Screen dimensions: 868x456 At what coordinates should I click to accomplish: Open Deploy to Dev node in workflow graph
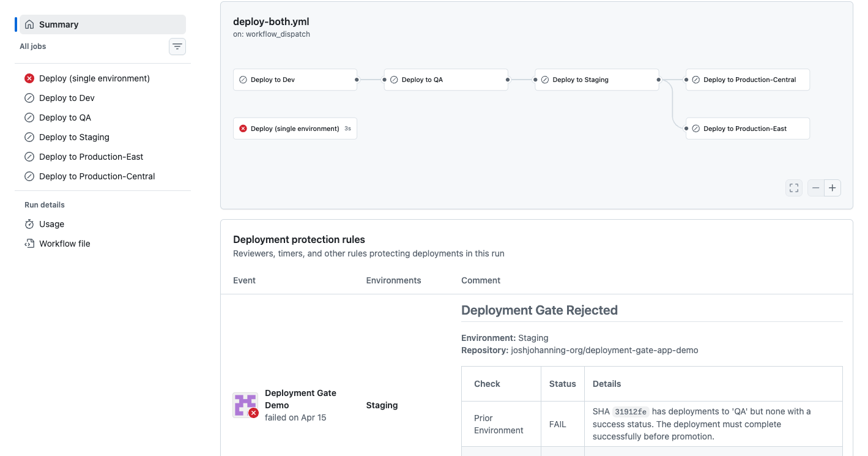click(x=295, y=80)
